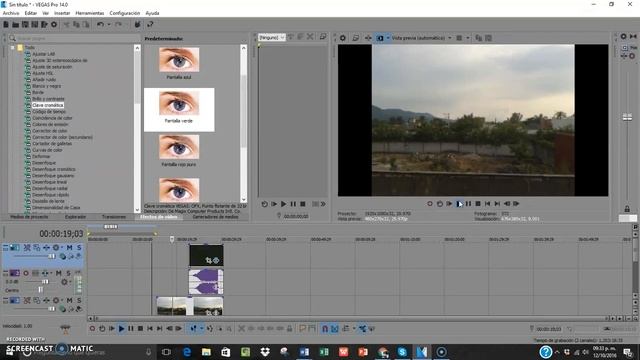Open the Archivo menu

coord(11,13)
